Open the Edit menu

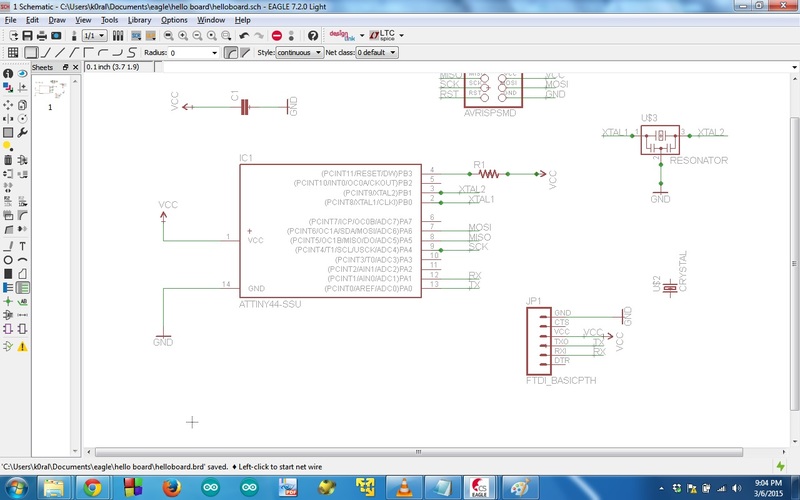(x=32, y=20)
